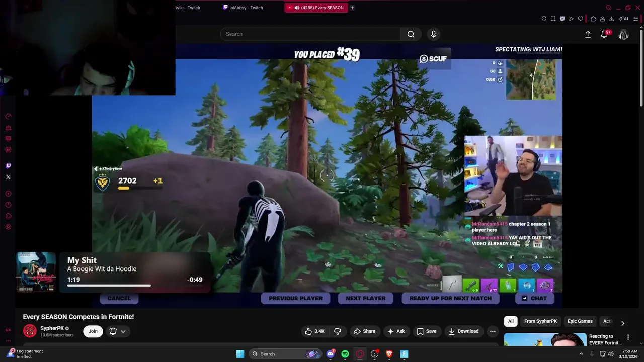
Task: Open the extensions cube icon in top toolbar
Action: tap(593, 19)
